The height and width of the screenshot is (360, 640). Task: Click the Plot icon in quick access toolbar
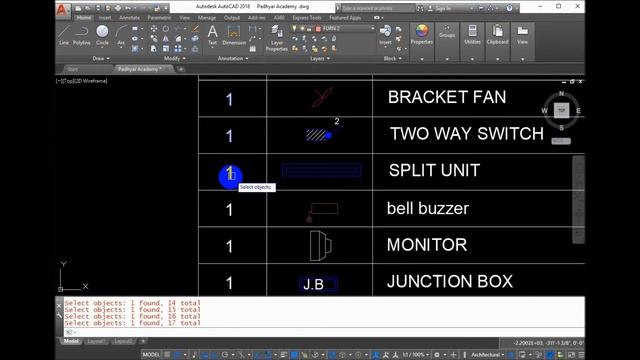point(118,8)
